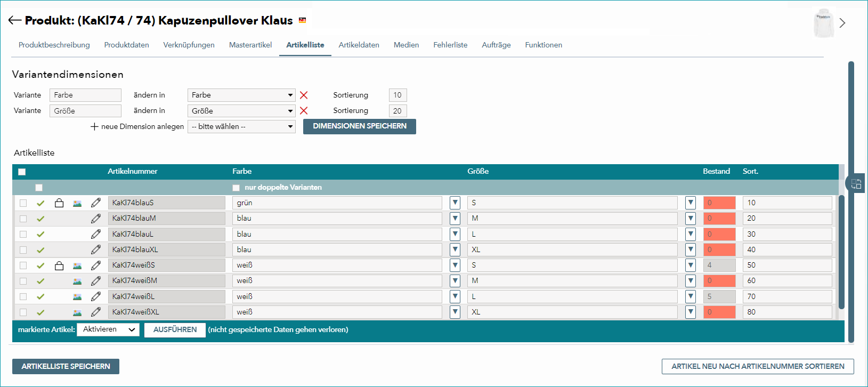The image size is (868, 387).
Task: Expand the Aktivieren action dropdown
Action: [108, 329]
